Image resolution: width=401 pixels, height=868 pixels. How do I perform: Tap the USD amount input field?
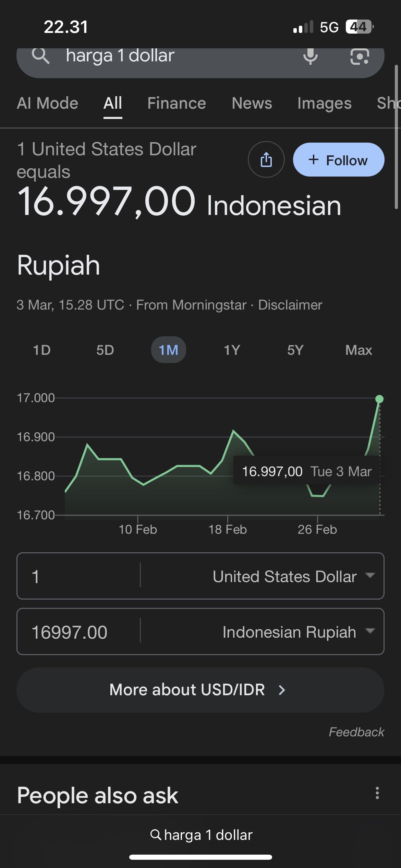tap(79, 576)
